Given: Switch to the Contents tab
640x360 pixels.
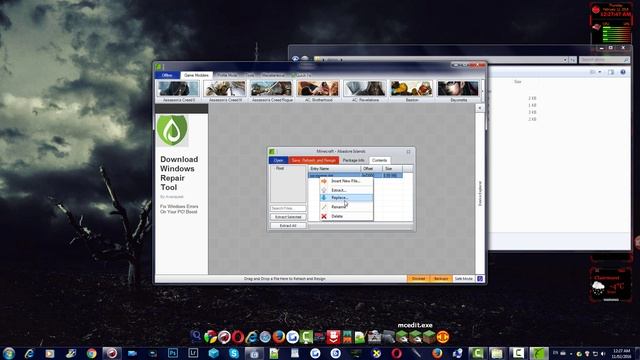Looking at the screenshot, I should (x=379, y=160).
